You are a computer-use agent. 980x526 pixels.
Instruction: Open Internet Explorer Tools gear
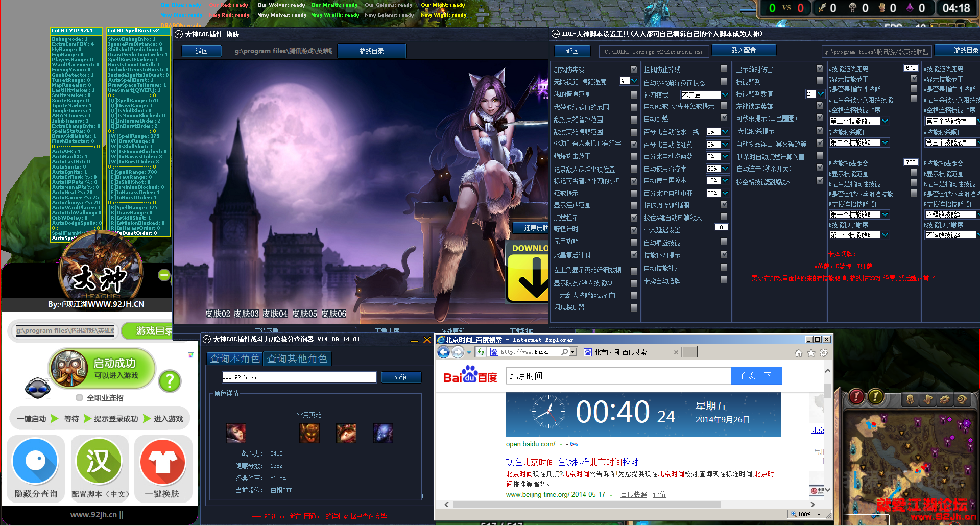pos(824,353)
